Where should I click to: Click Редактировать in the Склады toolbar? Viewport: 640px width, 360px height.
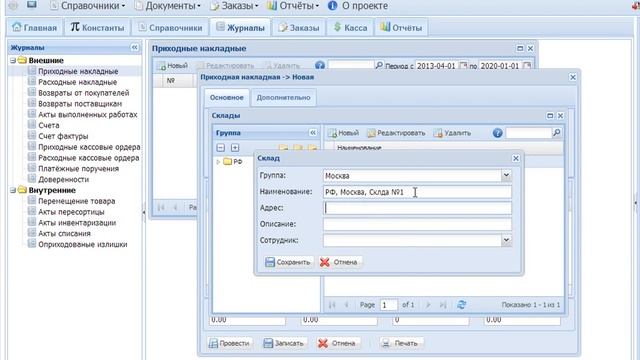[x=396, y=133]
